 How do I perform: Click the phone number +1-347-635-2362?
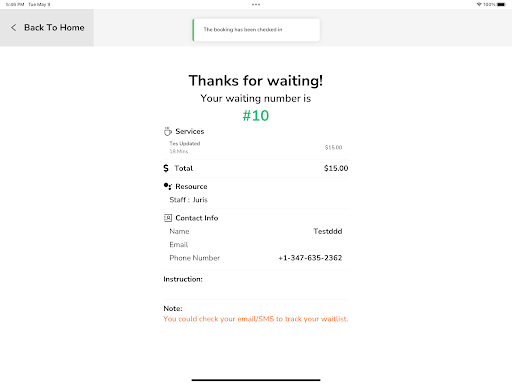[310, 258]
